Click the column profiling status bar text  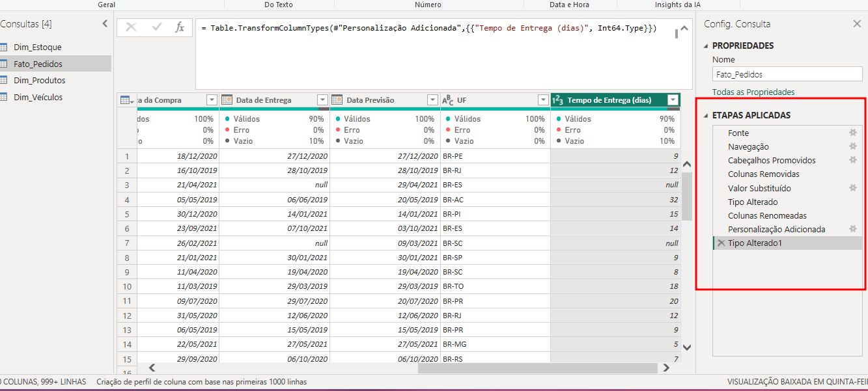[201, 382]
